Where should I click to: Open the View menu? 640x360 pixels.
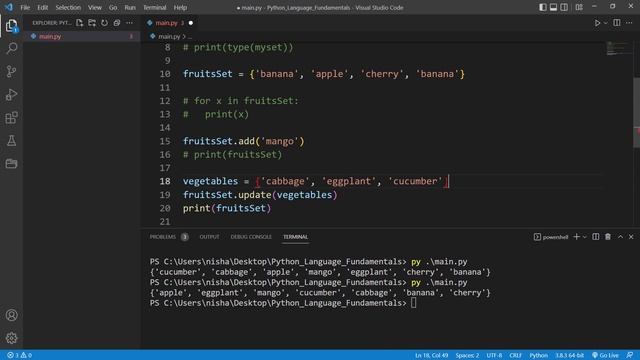coord(95,7)
